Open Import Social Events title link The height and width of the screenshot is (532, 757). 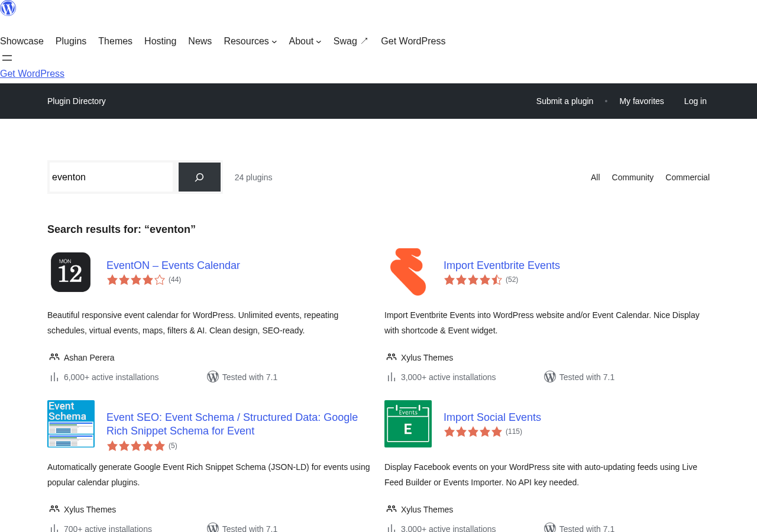pyautogui.click(x=492, y=417)
